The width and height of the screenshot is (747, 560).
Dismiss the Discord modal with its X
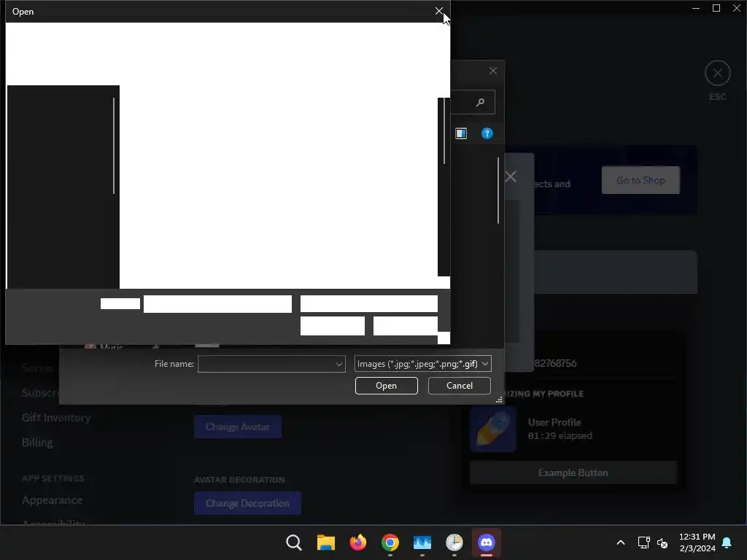[511, 176]
